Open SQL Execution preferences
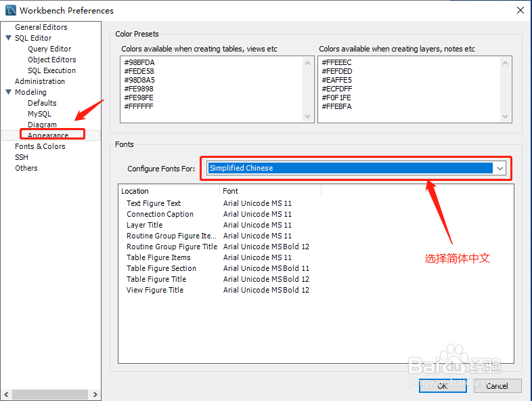 pyautogui.click(x=51, y=70)
